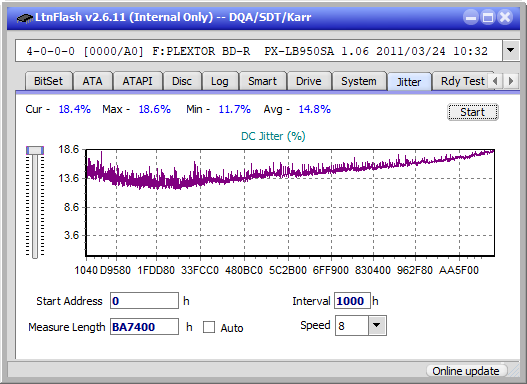Click the LtnFlash chip icon in title bar
527x384 pixels.
pyautogui.click(x=25, y=17)
